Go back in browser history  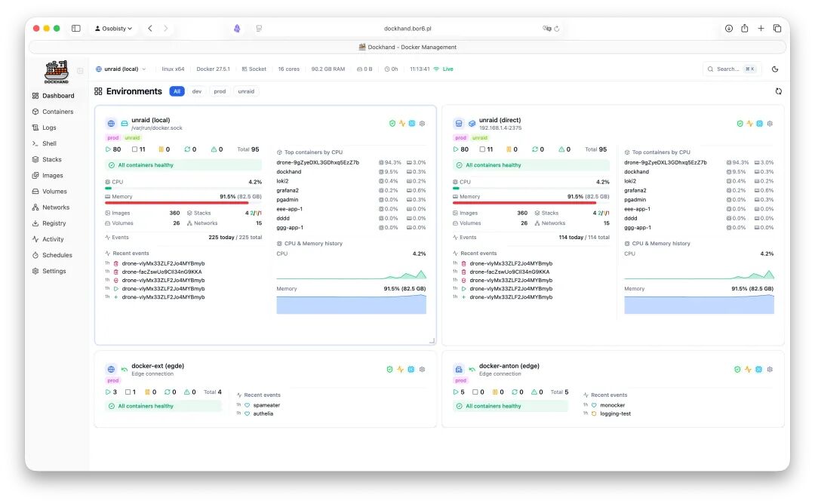[149, 29]
